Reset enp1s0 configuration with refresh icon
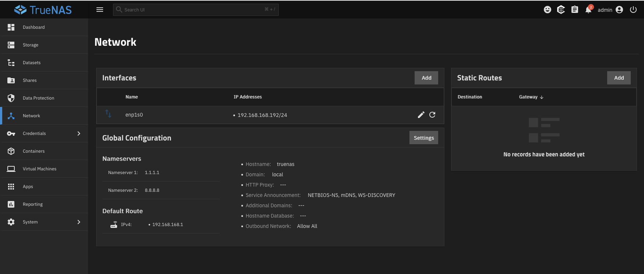The image size is (644, 274). [x=432, y=115]
